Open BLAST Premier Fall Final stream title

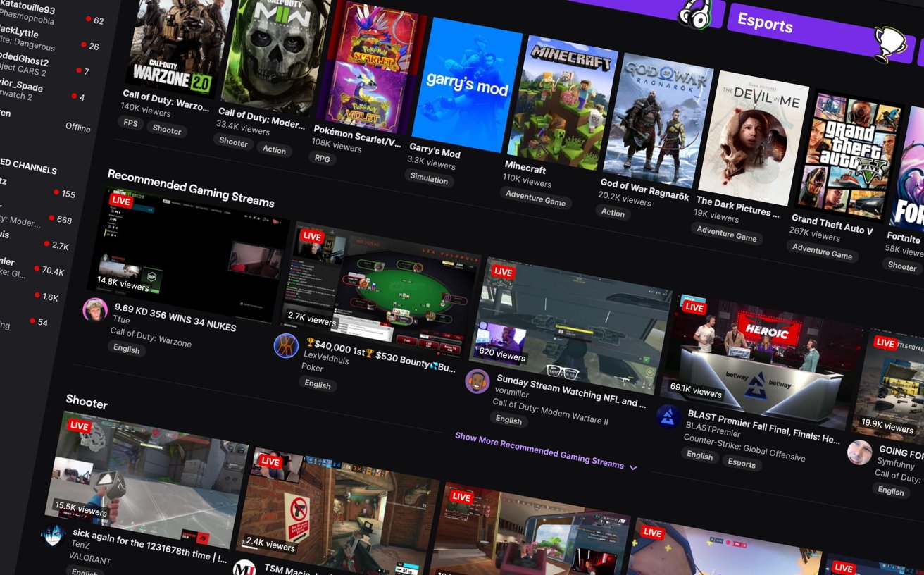click(x=763, y=427)
